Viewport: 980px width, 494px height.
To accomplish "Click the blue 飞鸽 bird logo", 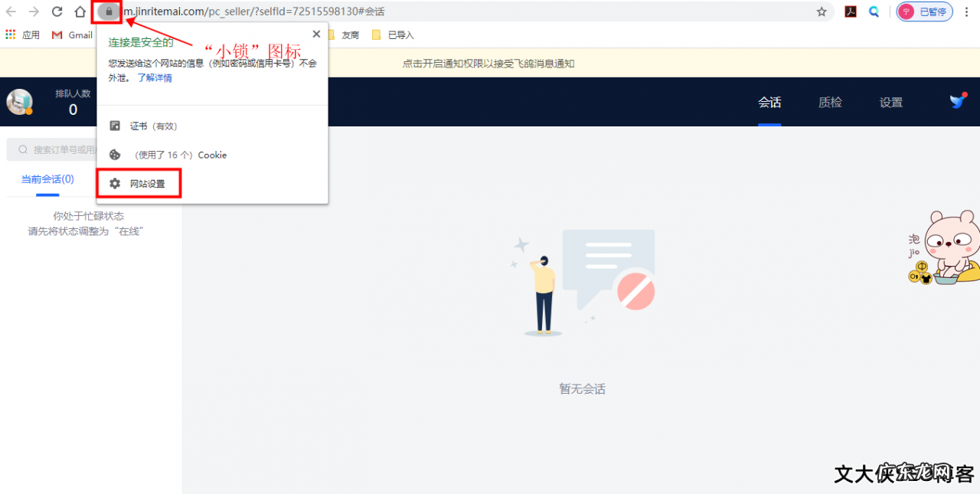I will click(958, 100).
